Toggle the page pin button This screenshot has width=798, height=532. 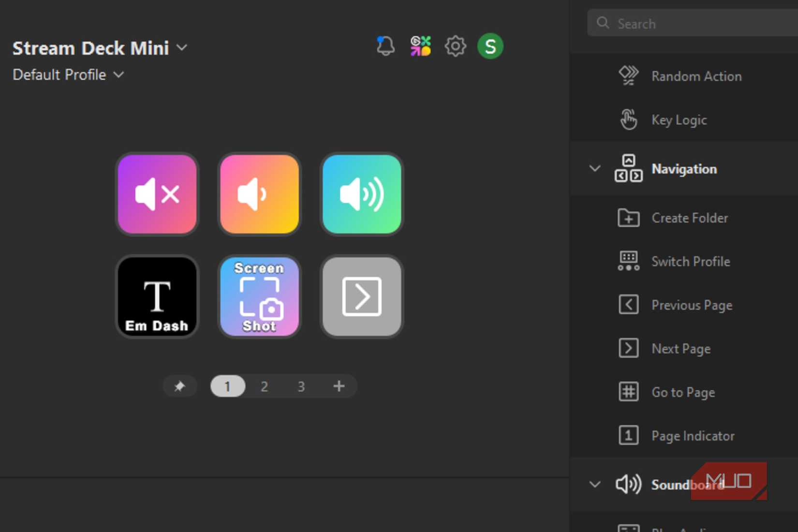tap(180, 386)
